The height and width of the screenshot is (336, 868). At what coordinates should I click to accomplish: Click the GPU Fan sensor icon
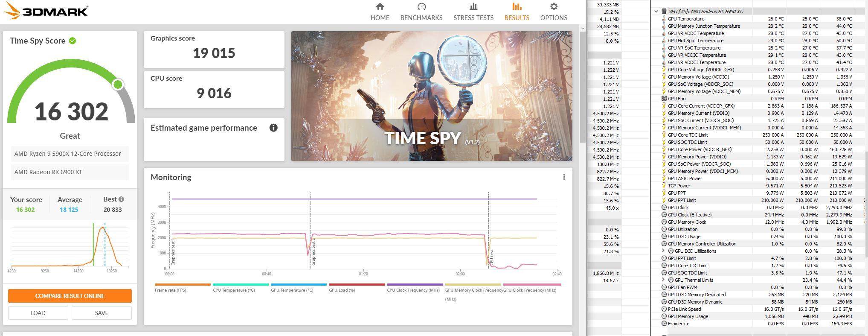[x=664, y=99]
